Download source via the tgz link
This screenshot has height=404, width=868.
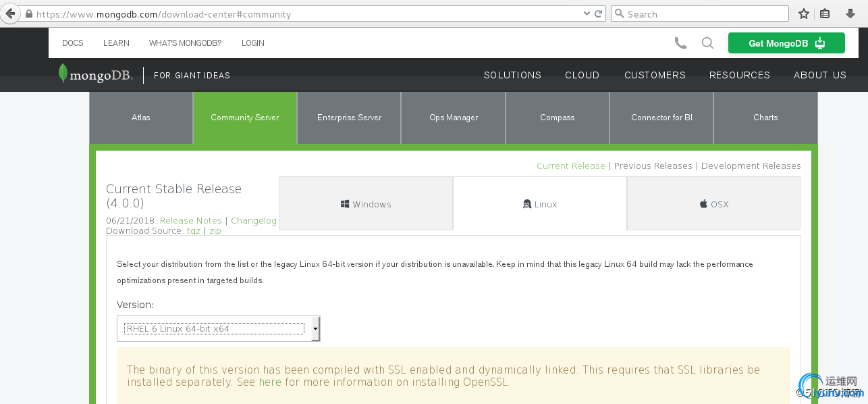click(194, 231)
